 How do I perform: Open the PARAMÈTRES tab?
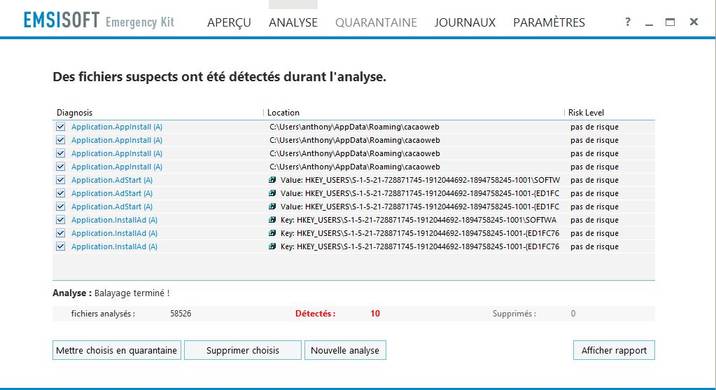pos(549,22)
